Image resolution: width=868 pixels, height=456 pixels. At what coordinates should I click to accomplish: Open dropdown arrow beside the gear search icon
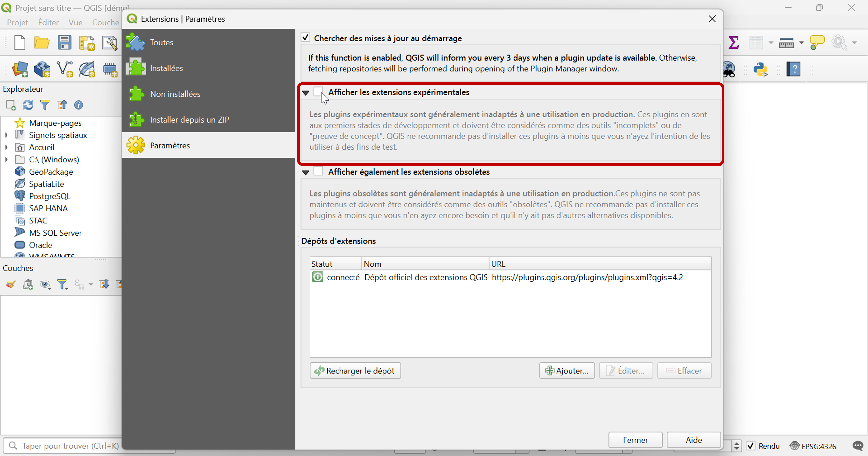click(x=854, y=43)
